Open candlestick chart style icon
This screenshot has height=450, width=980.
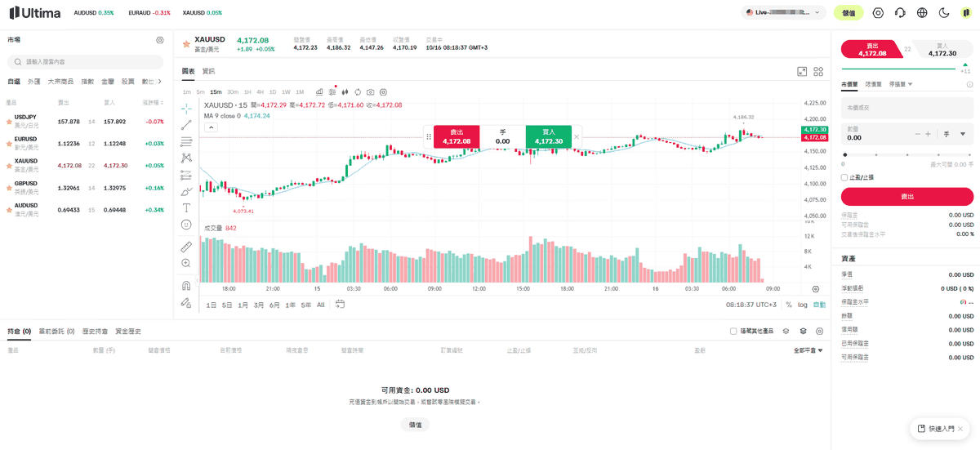345,91
